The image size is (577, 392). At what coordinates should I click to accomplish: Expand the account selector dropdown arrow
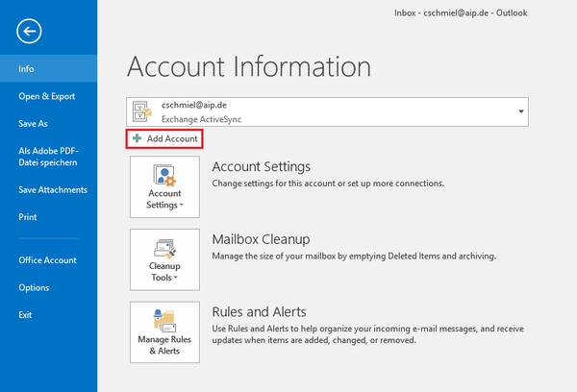(x=521, y=111)
